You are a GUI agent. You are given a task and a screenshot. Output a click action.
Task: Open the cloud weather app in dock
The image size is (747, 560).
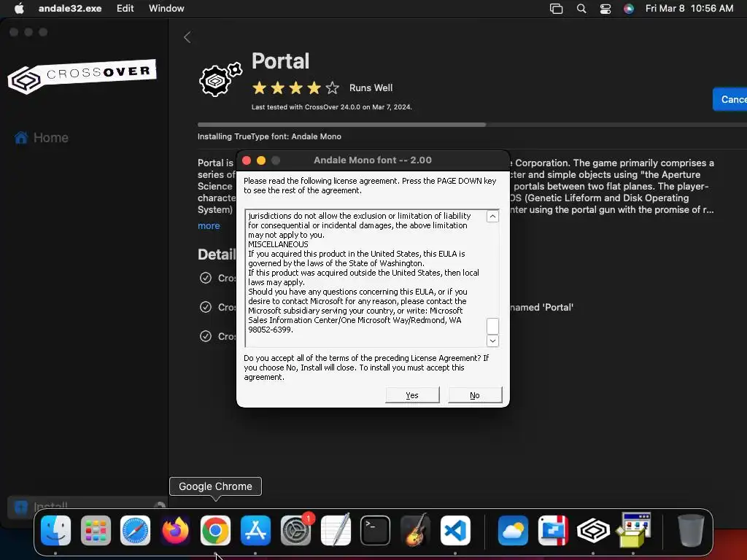513,530
